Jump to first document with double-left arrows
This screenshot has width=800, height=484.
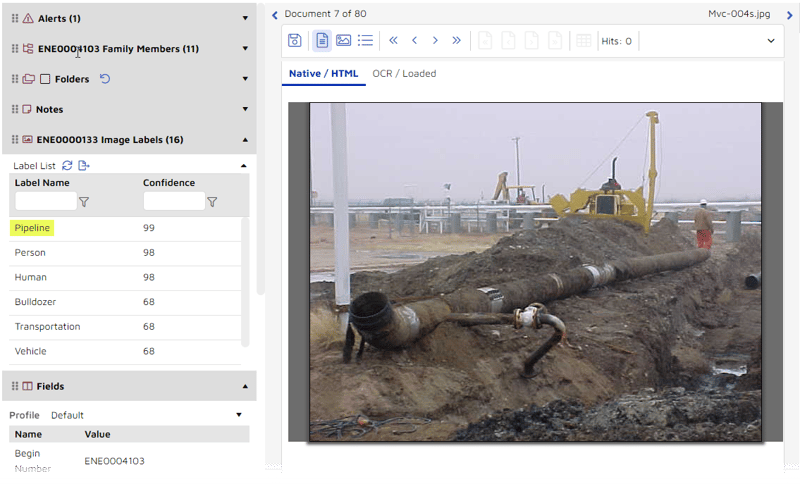pos(393,40)
